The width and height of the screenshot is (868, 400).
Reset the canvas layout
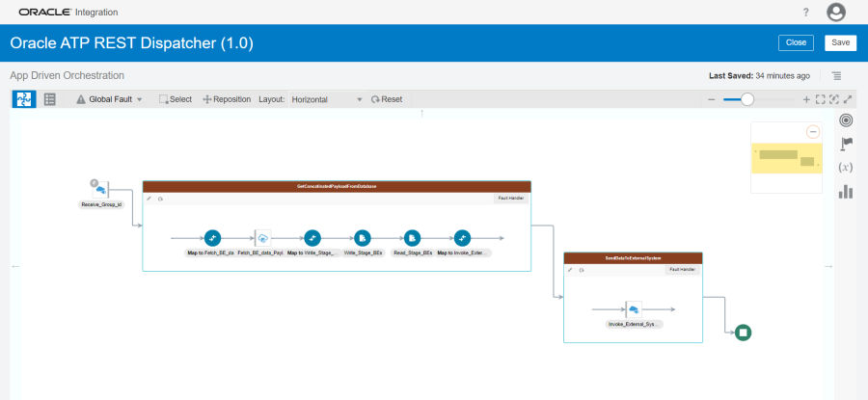(x=387, y=99)
